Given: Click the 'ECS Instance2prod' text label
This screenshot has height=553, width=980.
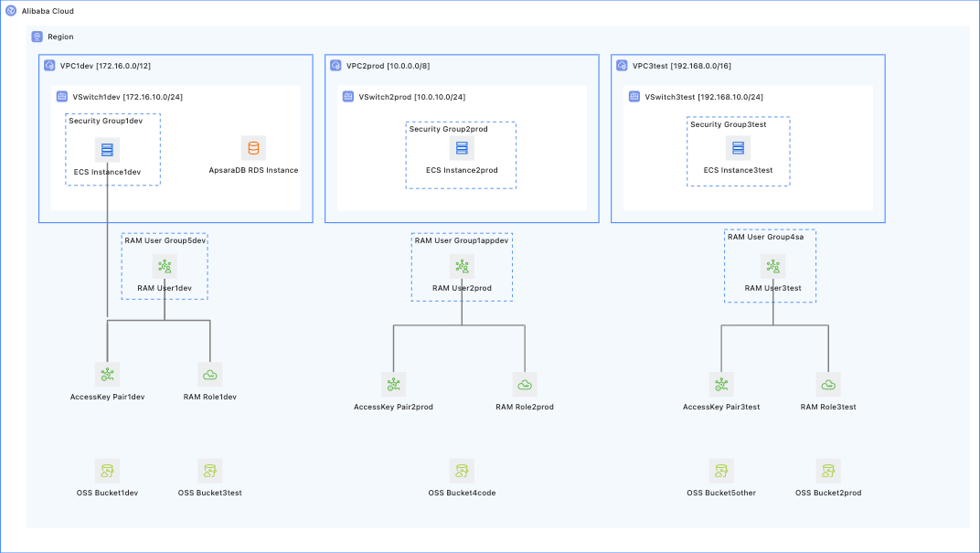Looking at the screenshot, I should (462, 170).
